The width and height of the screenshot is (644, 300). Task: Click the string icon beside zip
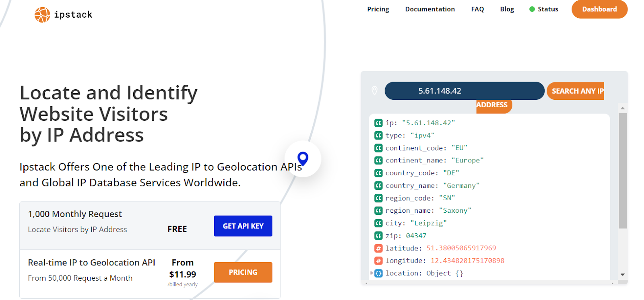click(x=378, y=236)
